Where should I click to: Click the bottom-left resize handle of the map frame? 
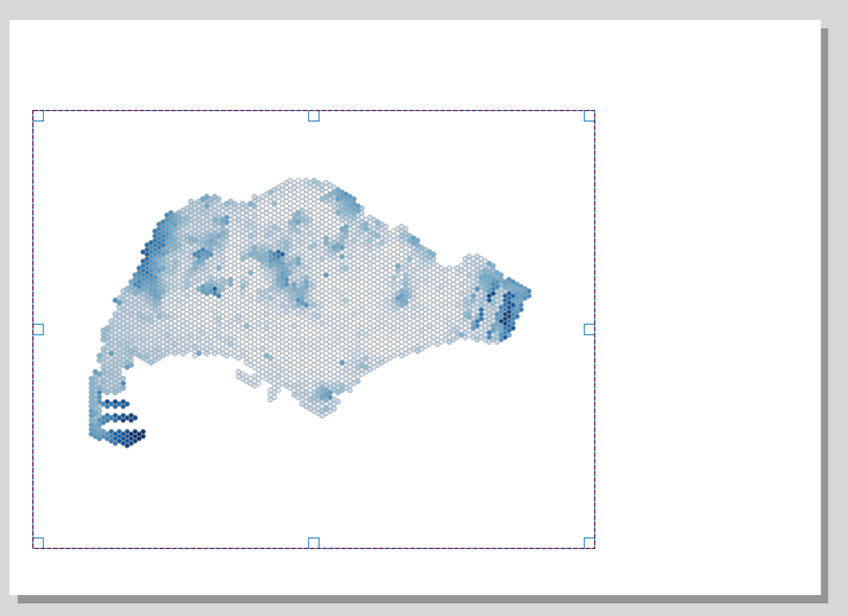[38, 543]
